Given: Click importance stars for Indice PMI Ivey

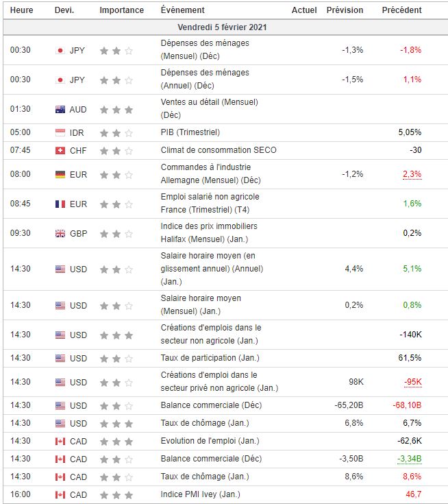Looking at the screenshot, I should pyautogui.click(x=116, y=494).
